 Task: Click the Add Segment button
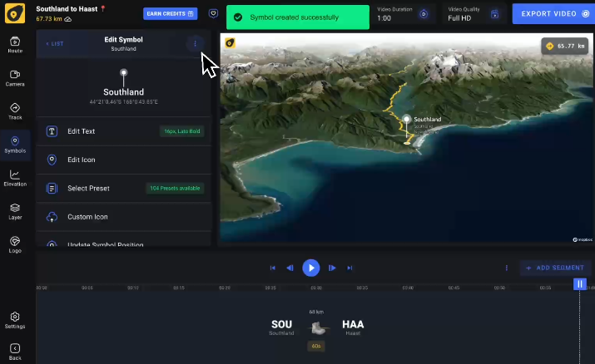[556, 268]
